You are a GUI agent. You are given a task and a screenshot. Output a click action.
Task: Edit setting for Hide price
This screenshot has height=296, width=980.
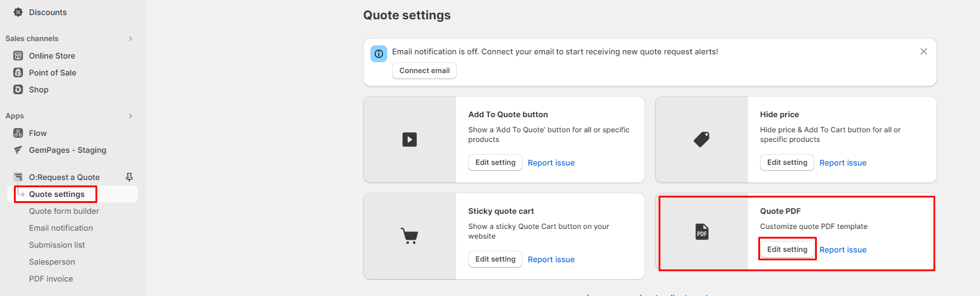[x=787, y=162]
